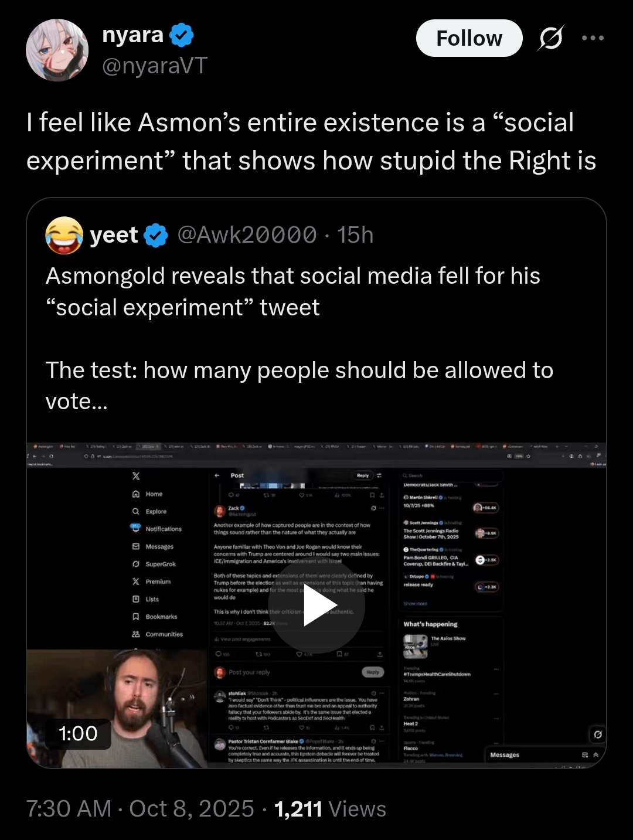Open nyara's profile avatar
Viewport: 633px width, 840px height.
pos(57,50)
